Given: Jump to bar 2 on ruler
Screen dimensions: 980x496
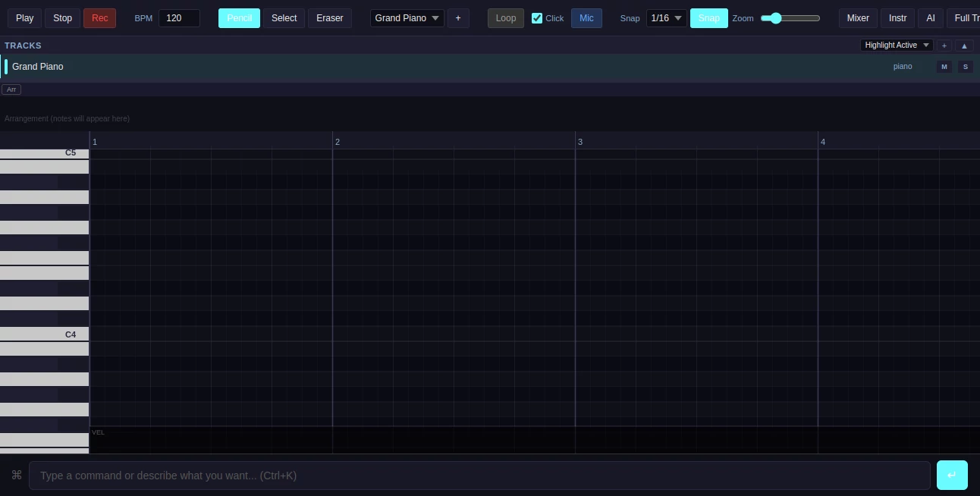Looking at the screenshot, I should coord(338,142).
